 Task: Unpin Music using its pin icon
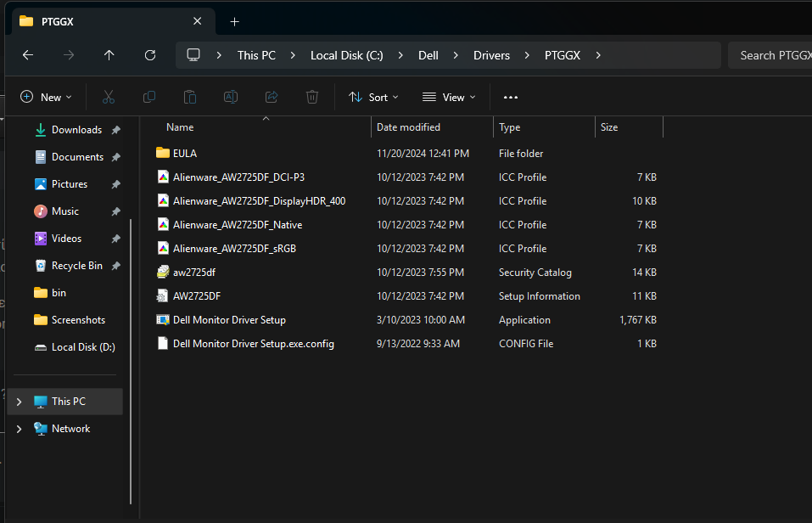(x=116, y=211)
